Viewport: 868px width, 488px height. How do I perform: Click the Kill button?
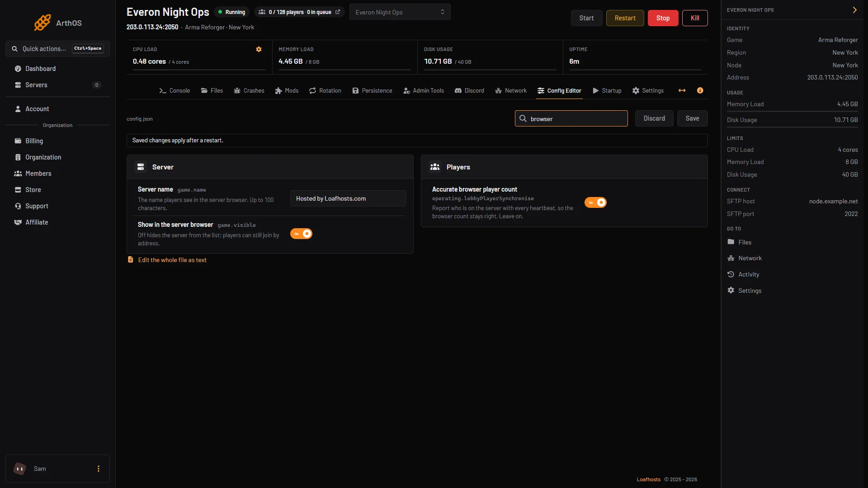[695, 18]
